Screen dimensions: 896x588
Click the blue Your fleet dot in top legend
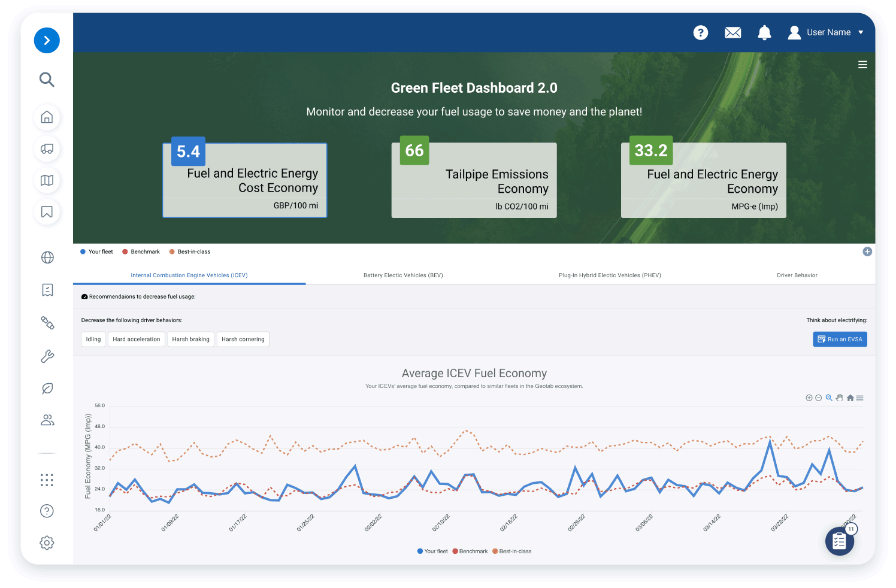[x=83, y=251]
